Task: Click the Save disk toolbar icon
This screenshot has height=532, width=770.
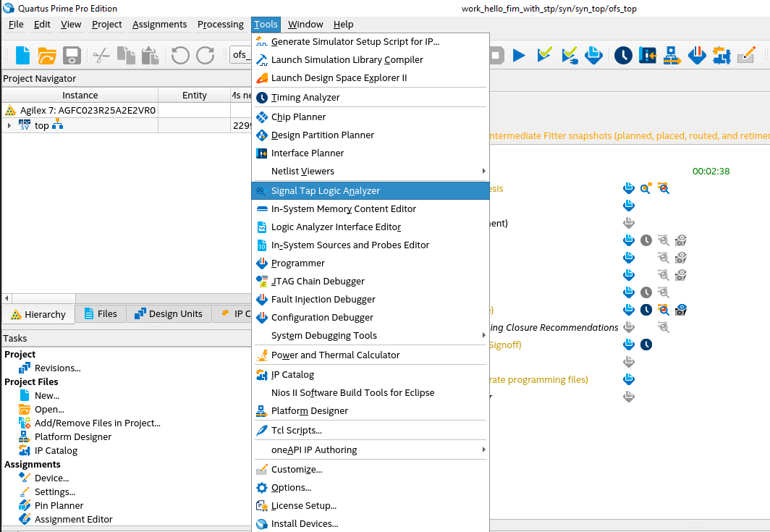Action: click(71, 56)
